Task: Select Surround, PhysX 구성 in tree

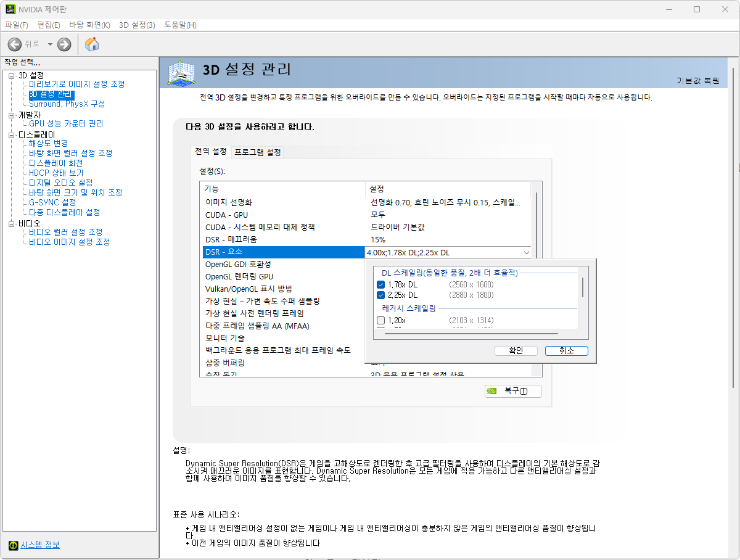Action: 67,104
